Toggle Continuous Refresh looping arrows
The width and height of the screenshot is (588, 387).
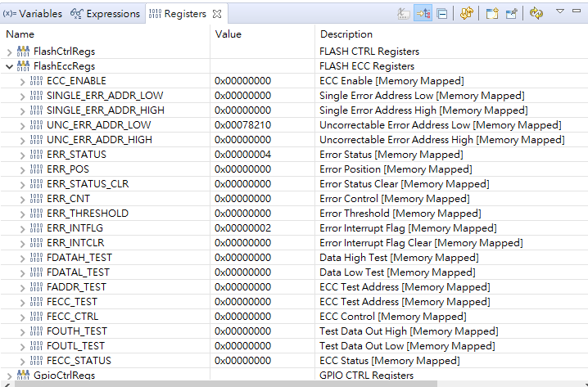coord(536,14)
